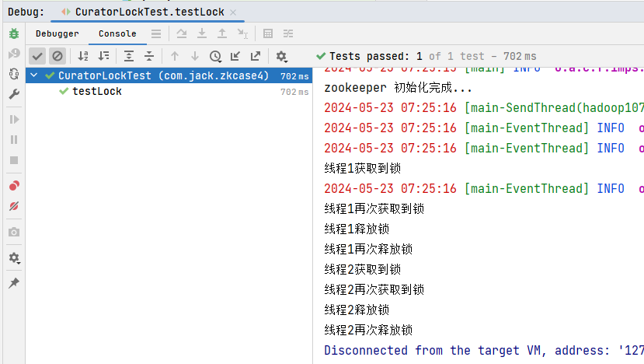Click Import Tests from File icon

tap(235, 56)
